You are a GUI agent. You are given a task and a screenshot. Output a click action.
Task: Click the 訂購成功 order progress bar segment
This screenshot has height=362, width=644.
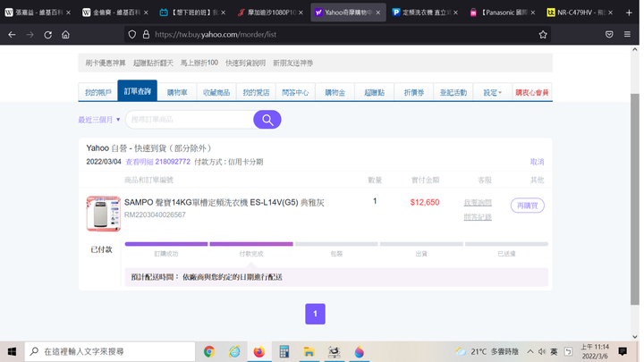[166, 244]
